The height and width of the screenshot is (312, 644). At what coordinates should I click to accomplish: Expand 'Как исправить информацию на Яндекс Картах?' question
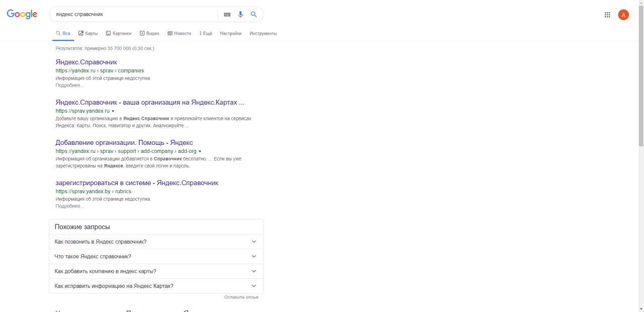(156, 286)
